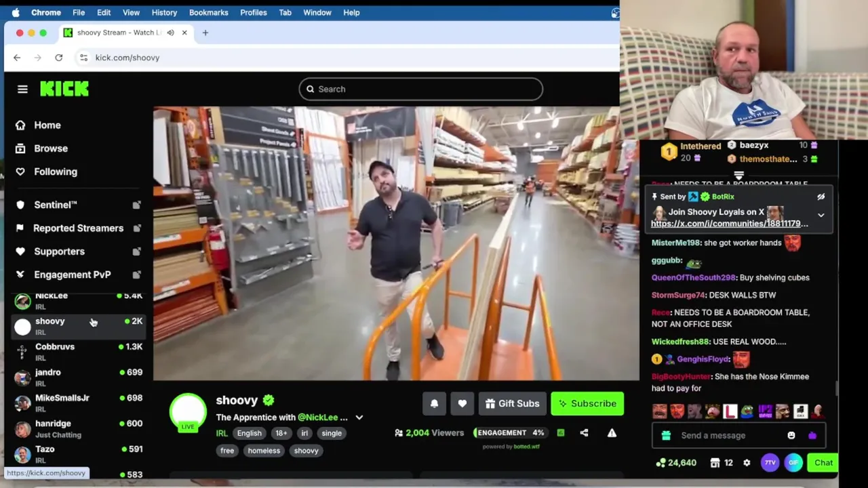Expand the pinned message chevron
Viewport: 868px width, 488px height.
821,216
